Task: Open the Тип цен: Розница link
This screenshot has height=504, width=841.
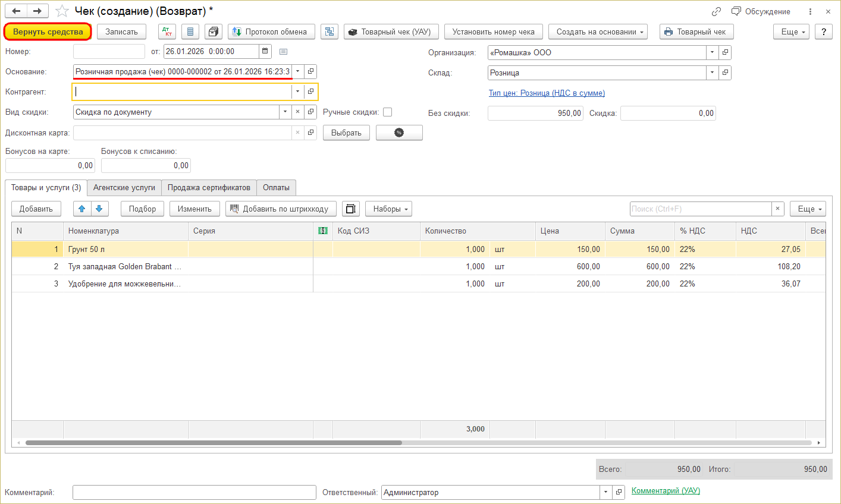Action: coord(547,93)
